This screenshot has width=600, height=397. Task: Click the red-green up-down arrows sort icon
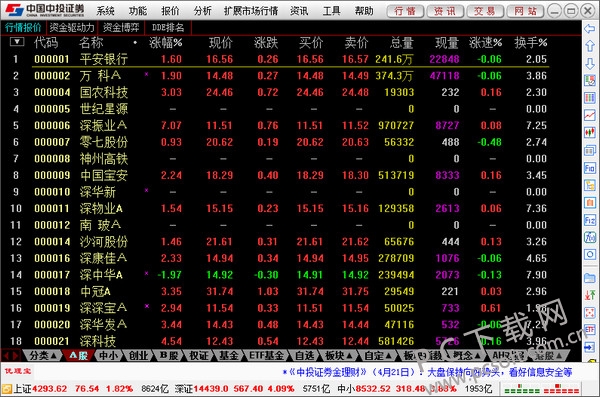coord(590,295)
